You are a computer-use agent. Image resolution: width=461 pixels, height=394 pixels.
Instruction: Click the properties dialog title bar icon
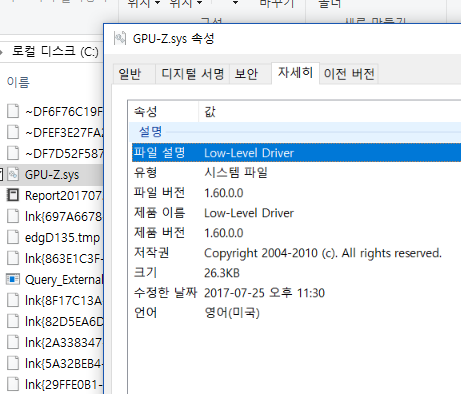[120, 38]
